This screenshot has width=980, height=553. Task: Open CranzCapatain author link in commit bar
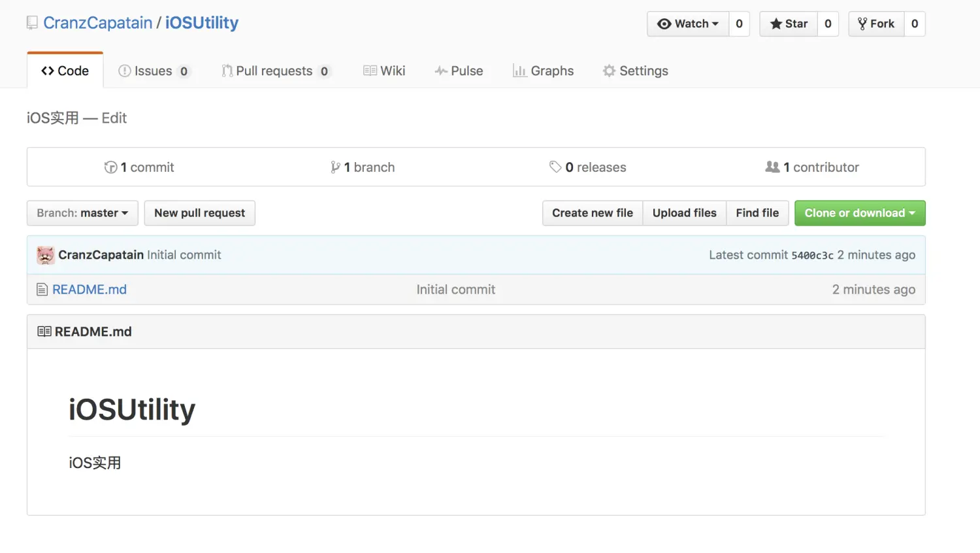tap(101, 255)
